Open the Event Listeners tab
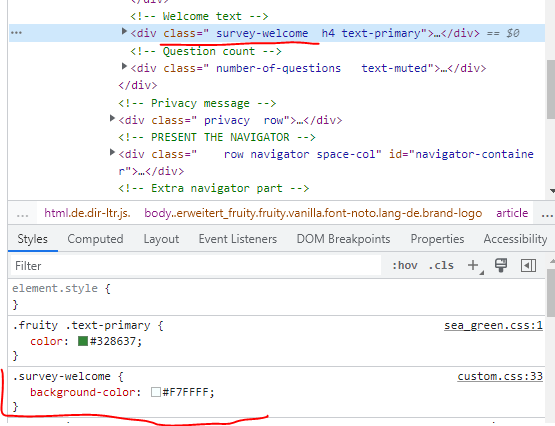 [238, 239]
